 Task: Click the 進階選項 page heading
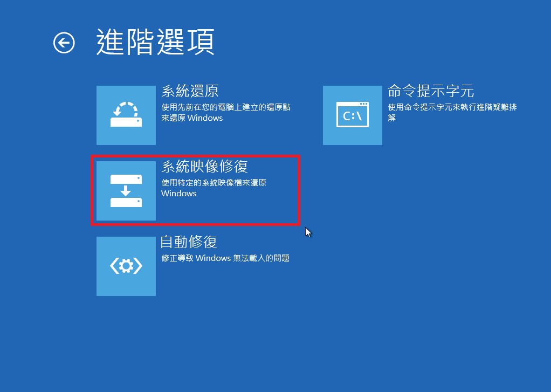(x=155, y=42)
